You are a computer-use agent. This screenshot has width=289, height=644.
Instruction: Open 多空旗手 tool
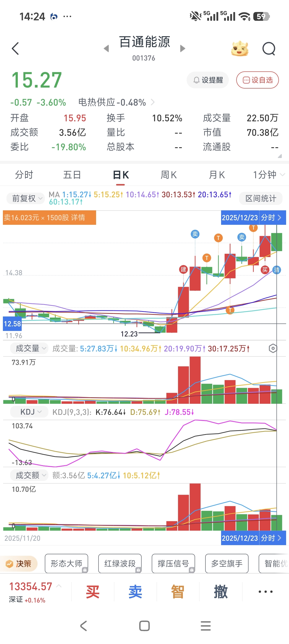pos(227,563)
